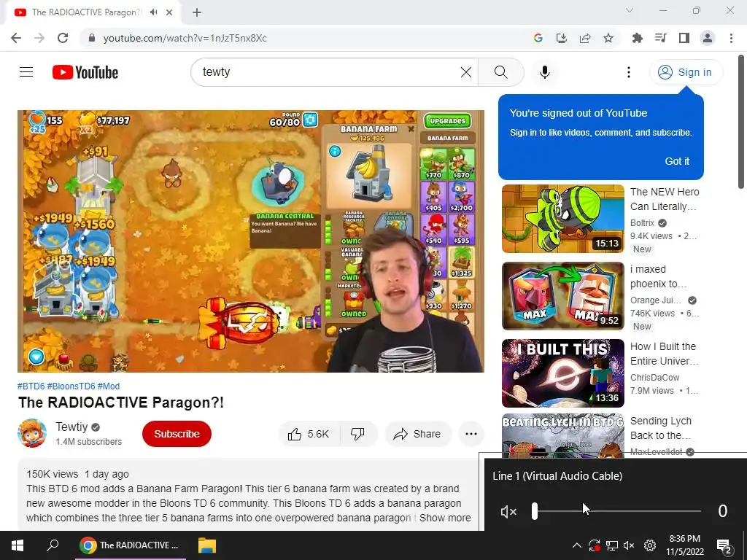Click the Chrome taskbar button
The width and height of the screenshot is (747, 560).
[131, 545]
